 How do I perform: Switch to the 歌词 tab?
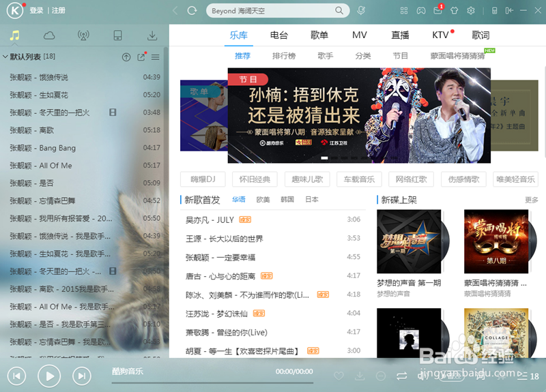[x=481, y=35]
